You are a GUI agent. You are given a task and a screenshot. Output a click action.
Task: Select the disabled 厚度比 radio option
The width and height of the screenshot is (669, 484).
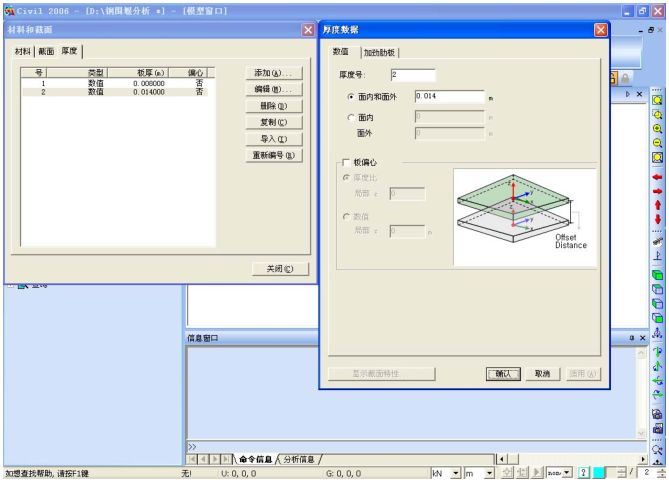tap(346, 178)
